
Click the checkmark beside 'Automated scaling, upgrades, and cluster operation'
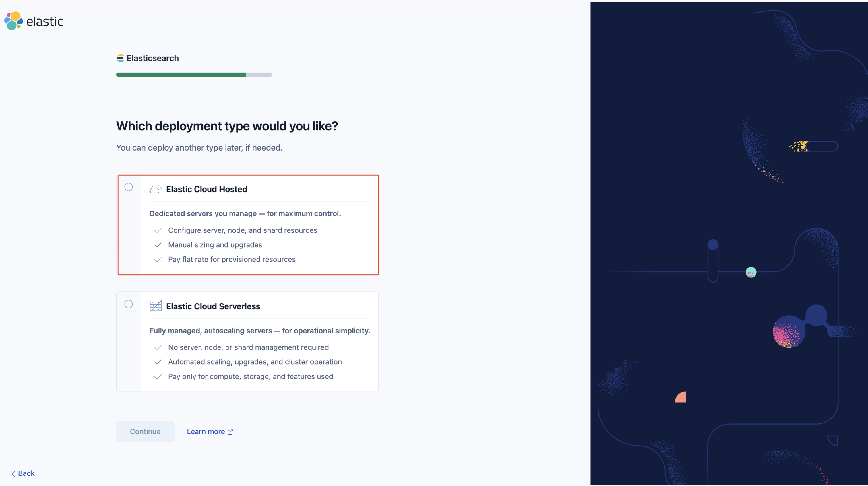[x=158, y=362]
